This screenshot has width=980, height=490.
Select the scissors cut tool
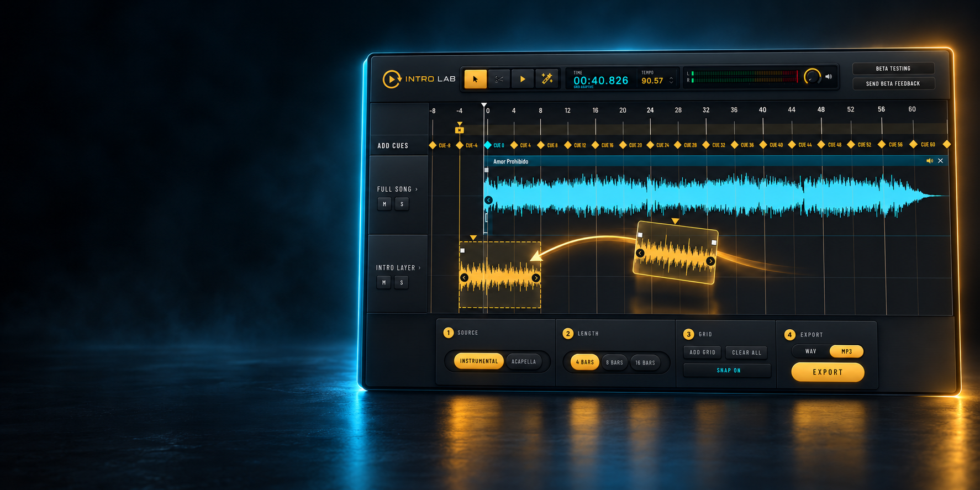pyautogui.click(x=499, y=79)
